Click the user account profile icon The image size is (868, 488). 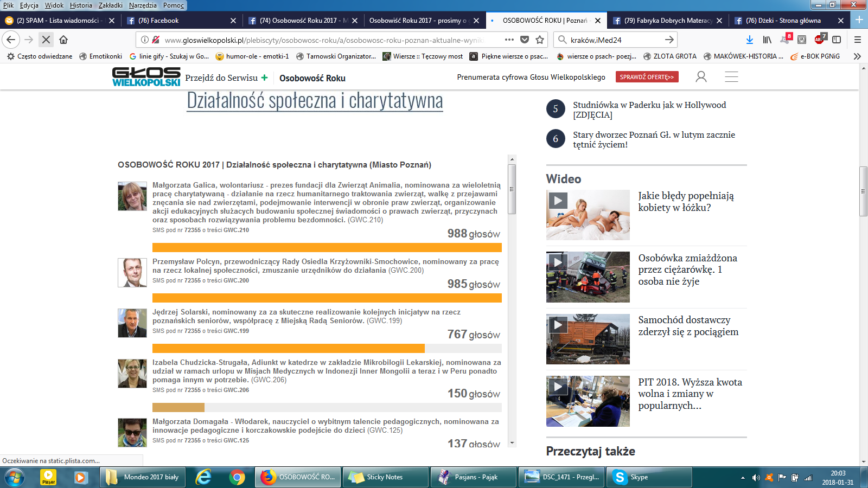(x=701, y=77)
